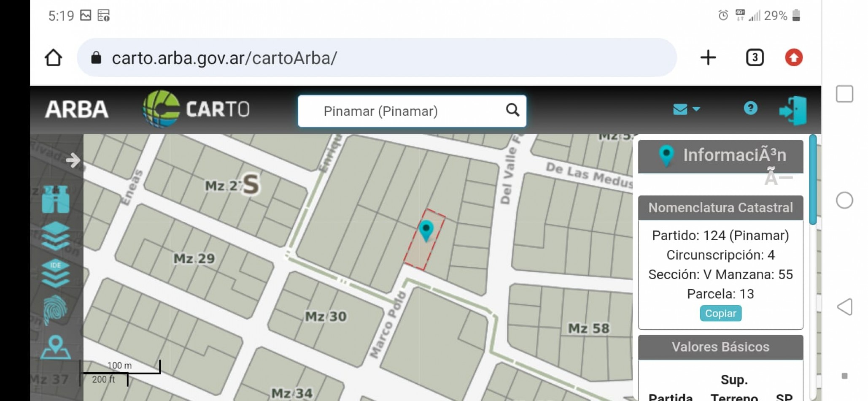Screen dimensions: 868x401
Task: Tap the alarm clock status icon
Action: click(x=723, y=16)
